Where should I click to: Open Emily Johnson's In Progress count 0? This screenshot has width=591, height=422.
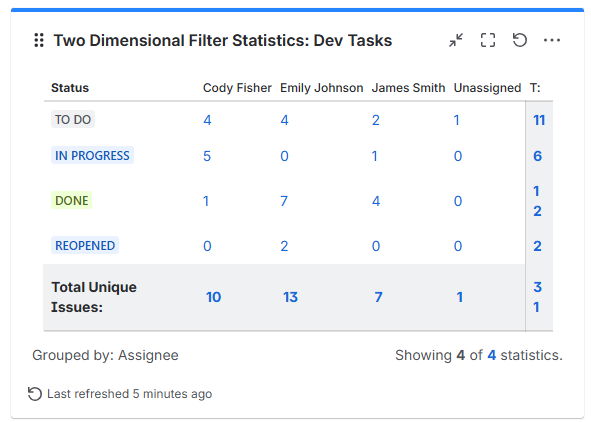tap(285, 156)
